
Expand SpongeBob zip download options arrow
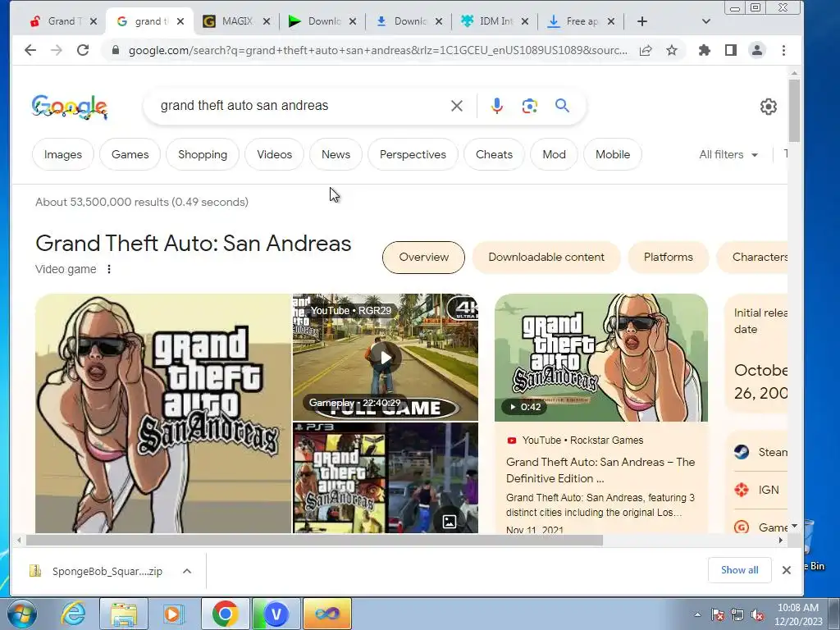[187, 571]
